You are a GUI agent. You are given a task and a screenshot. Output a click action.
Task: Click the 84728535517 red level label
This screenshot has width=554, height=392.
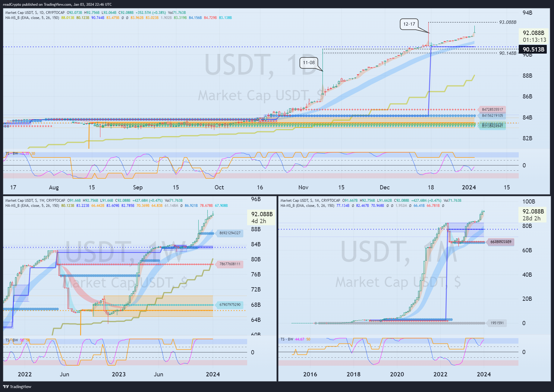(492, 110)
